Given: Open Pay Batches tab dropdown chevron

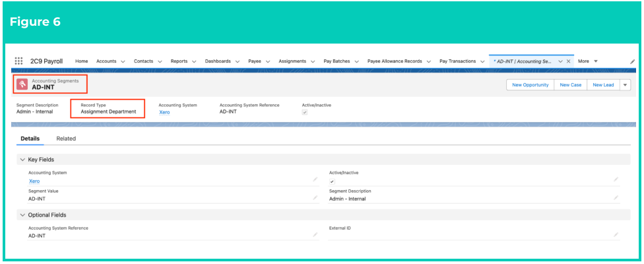Looking at the screenshot, I should click(x=356, y=61).
